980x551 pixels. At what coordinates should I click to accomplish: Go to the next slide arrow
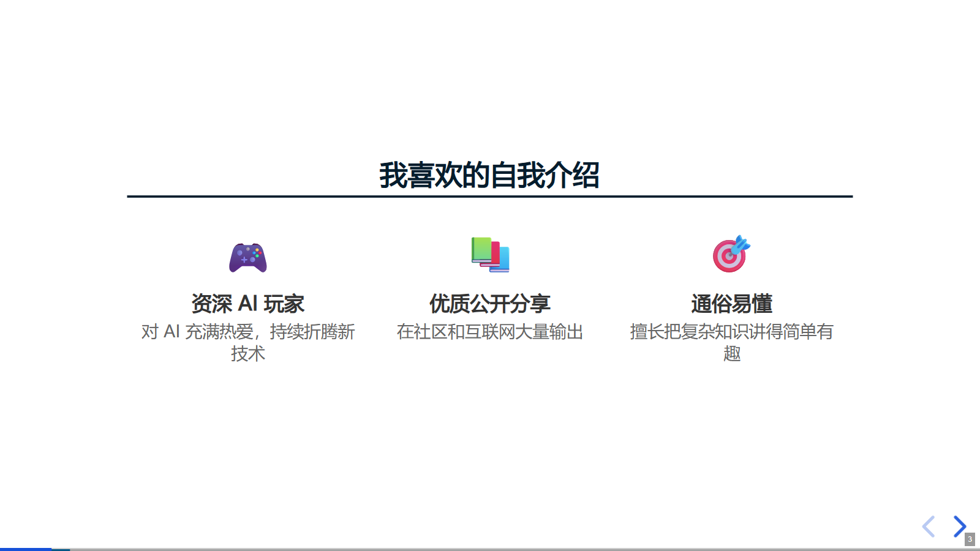(x=960, y=527)
